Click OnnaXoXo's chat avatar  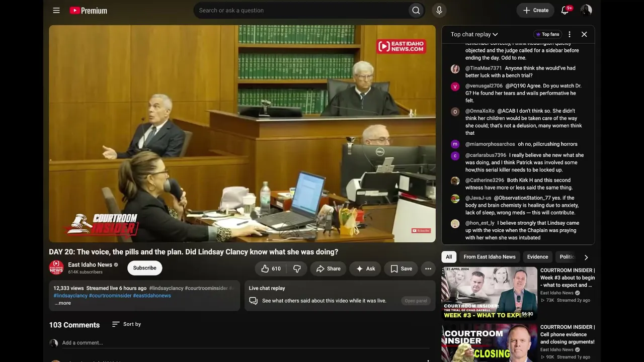(x=455, y=112)
